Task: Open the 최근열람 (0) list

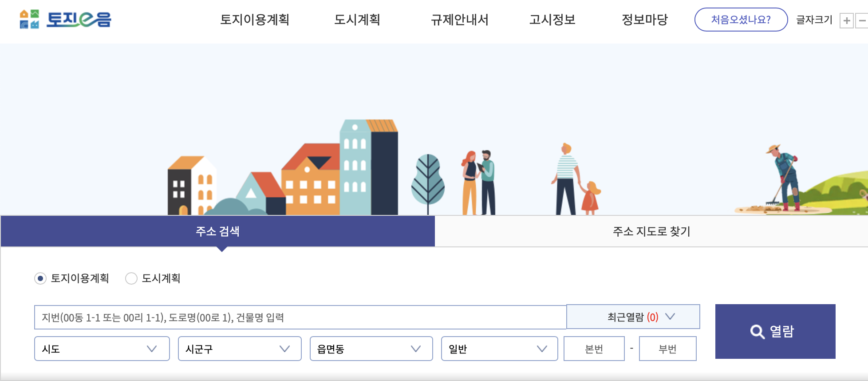Action: coord(633,317)
